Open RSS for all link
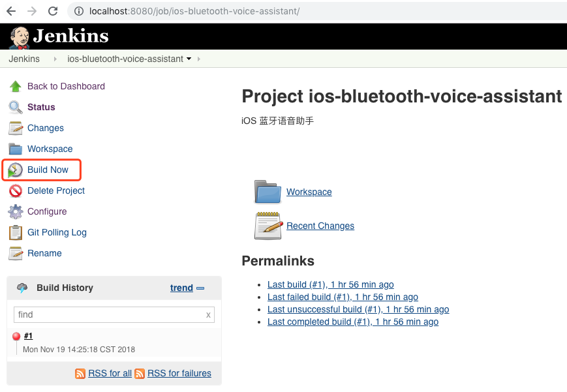Image resolution: width=567 pixels, height=392 pixels. (110, 373)
